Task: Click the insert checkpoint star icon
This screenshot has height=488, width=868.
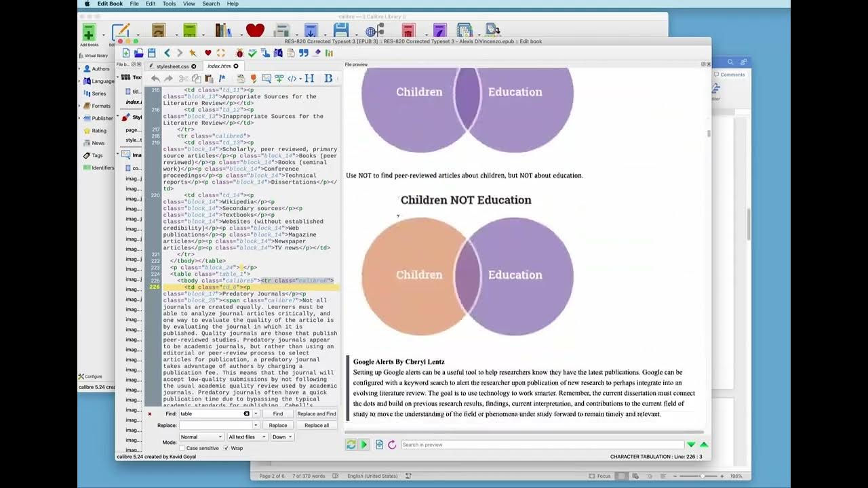Action: click(193, 53)
